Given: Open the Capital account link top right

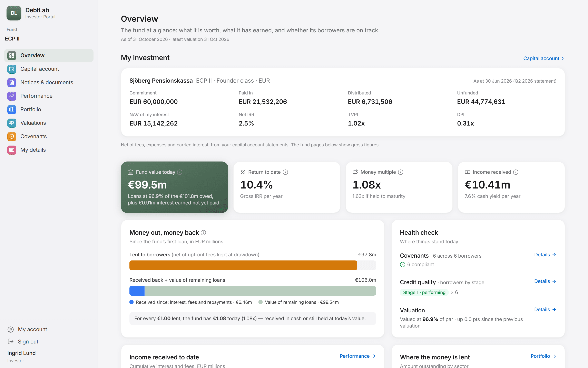Looking at the screenshot, I should click(x=543, y=58).
